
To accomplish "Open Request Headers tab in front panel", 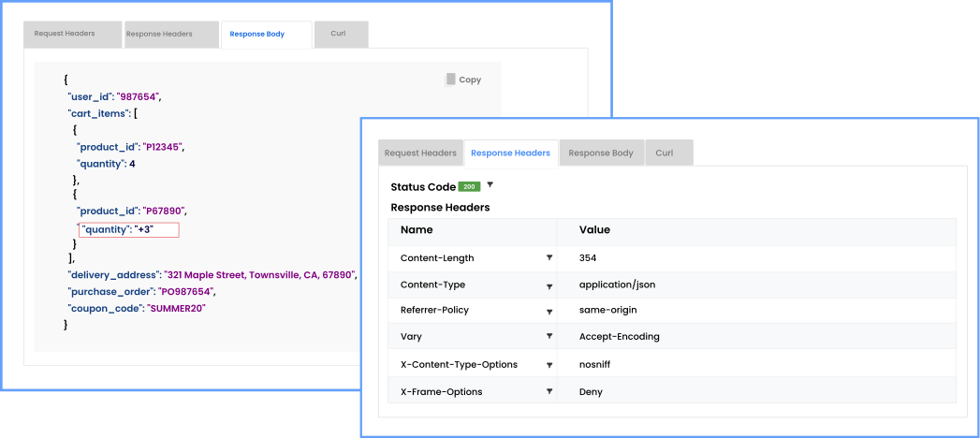I will (x=420, y=153).
